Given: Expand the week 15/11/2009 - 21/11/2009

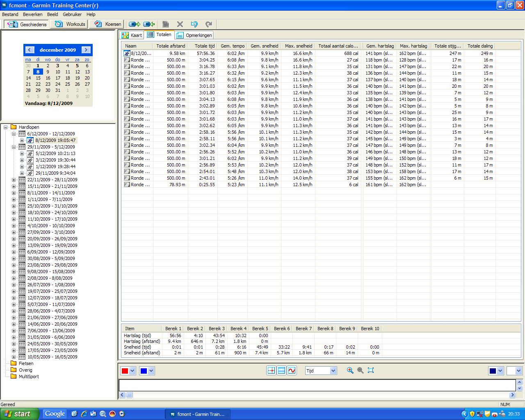Looking at the screenshot, I should click(14, 186).
